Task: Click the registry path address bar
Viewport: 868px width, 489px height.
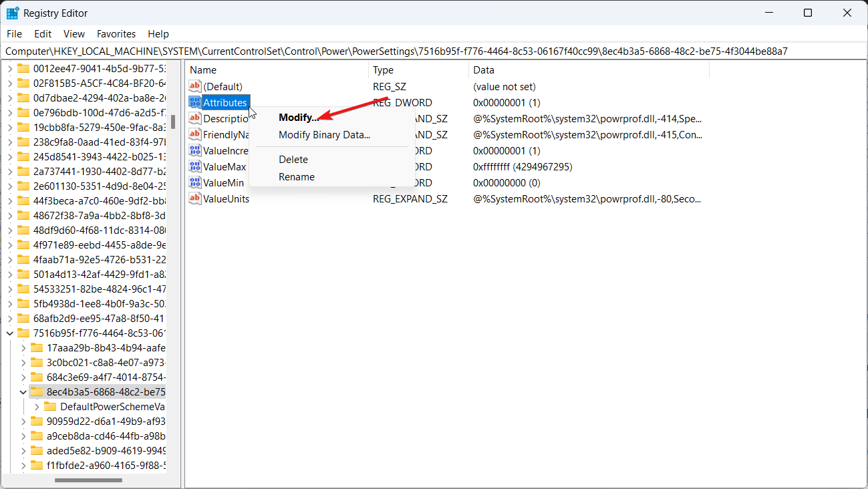Action: [x=434, y=51]
